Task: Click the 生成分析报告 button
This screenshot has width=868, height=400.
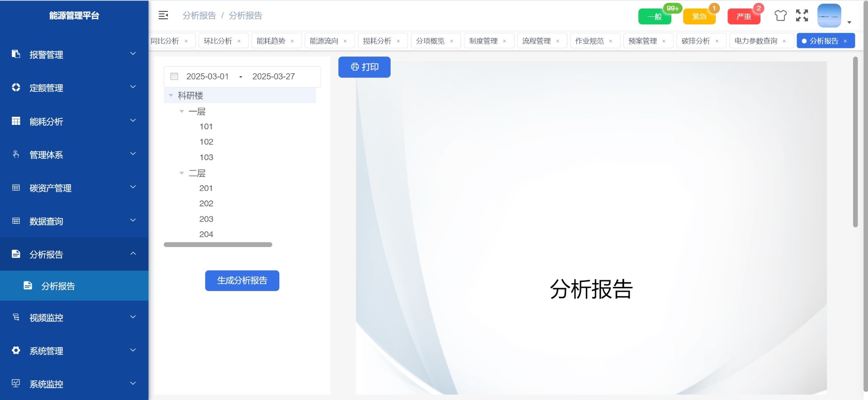Action: (x=242, y=281)
